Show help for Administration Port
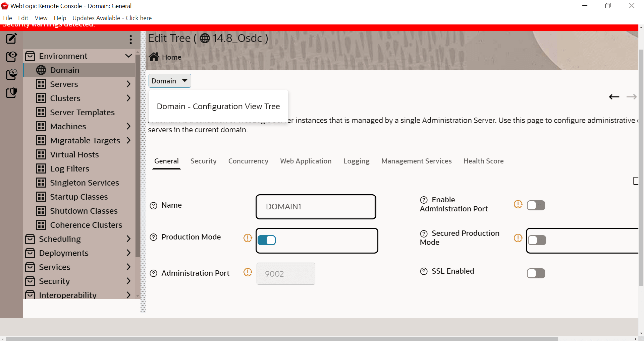Viewport: 644px width, 341px height. [154, 273]
